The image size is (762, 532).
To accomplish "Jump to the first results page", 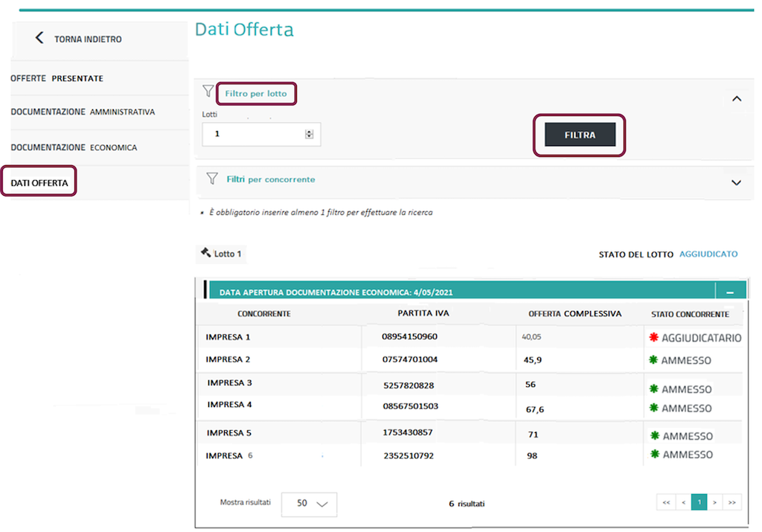I will 666,503.
